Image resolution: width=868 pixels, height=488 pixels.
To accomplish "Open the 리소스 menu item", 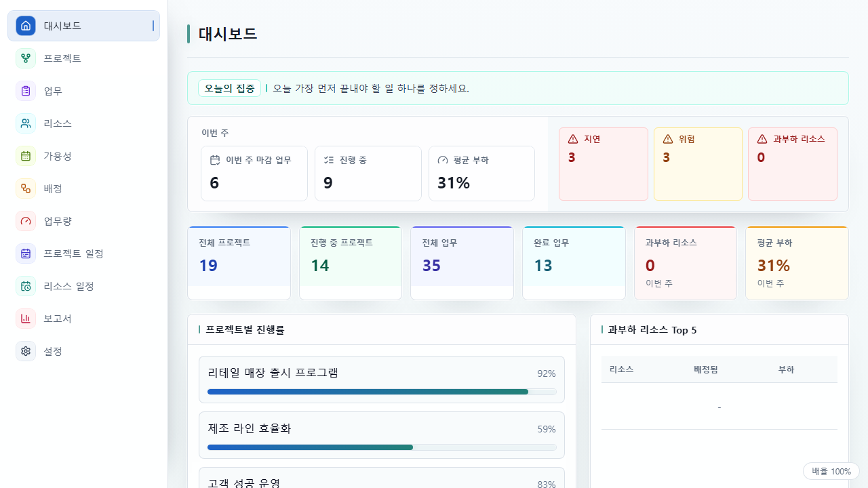I will 83,123.
